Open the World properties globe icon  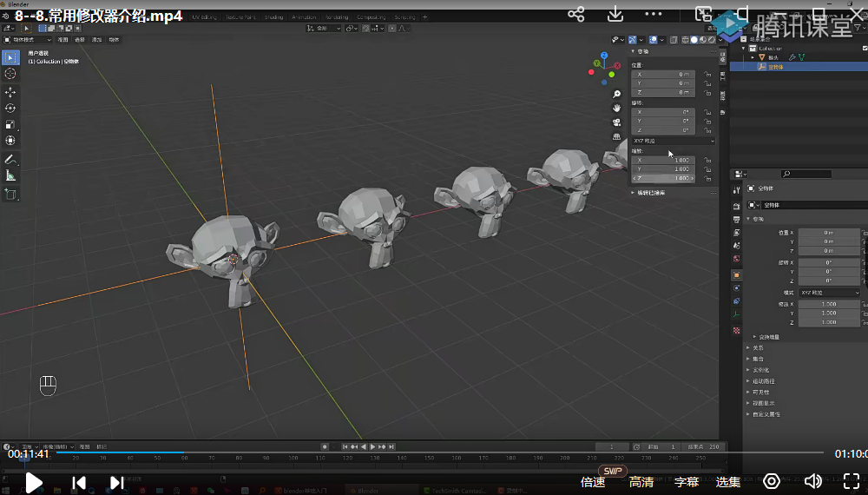tap(736, 259)
